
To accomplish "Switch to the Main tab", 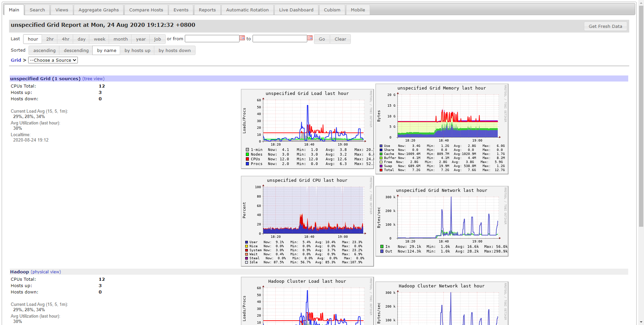I will click(x=14, y=10).
